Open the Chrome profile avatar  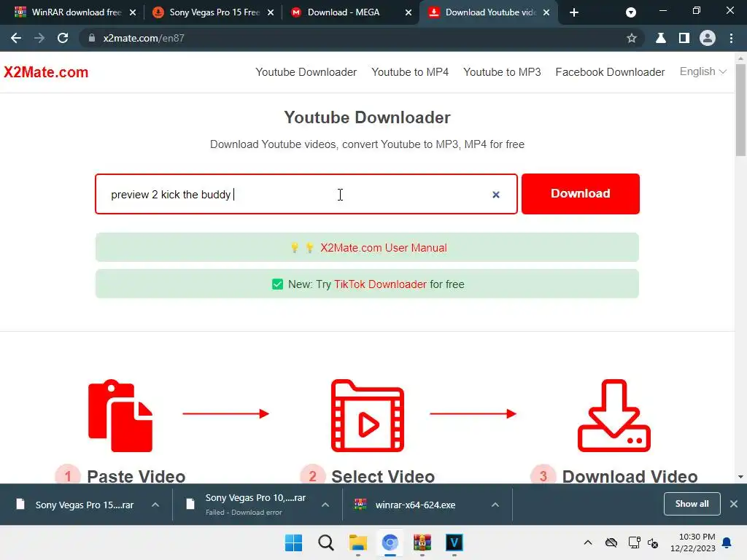click(x=708, y=38)
